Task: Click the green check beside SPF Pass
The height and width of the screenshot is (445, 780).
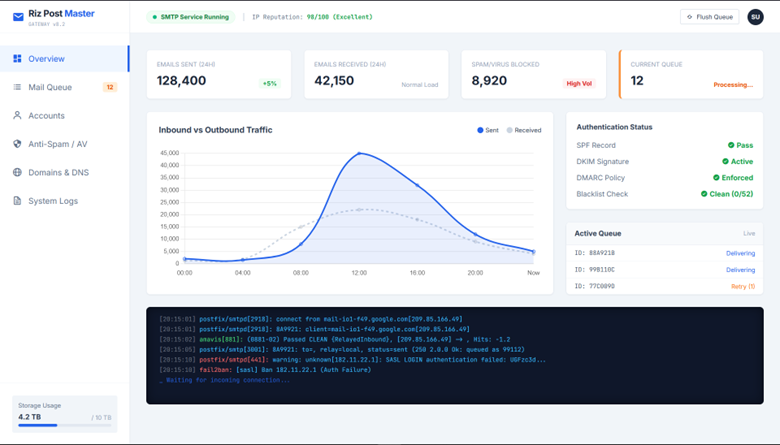Action: point(731,146)
